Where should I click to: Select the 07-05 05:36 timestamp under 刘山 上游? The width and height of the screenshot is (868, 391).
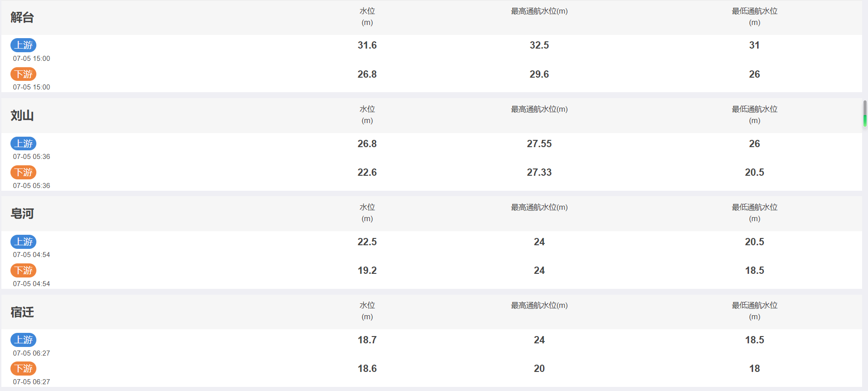pos(31,157)
